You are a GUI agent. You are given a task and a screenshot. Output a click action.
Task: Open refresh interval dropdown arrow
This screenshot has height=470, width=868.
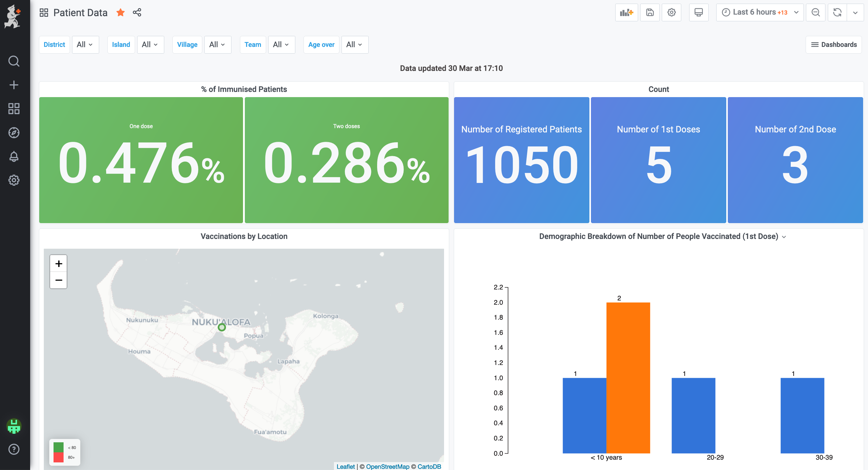click(x=855, y=12)
